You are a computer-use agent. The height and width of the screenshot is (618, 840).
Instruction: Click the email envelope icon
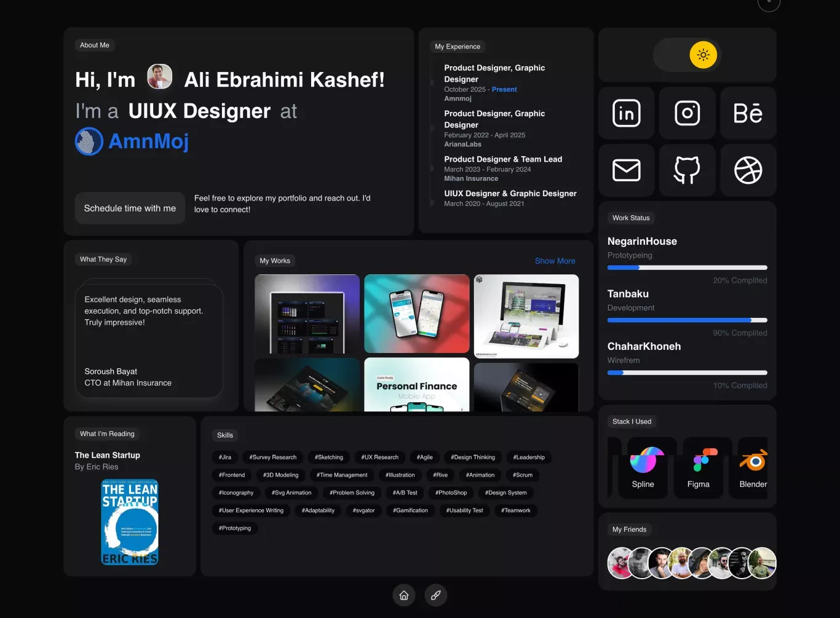click(626, 170)
